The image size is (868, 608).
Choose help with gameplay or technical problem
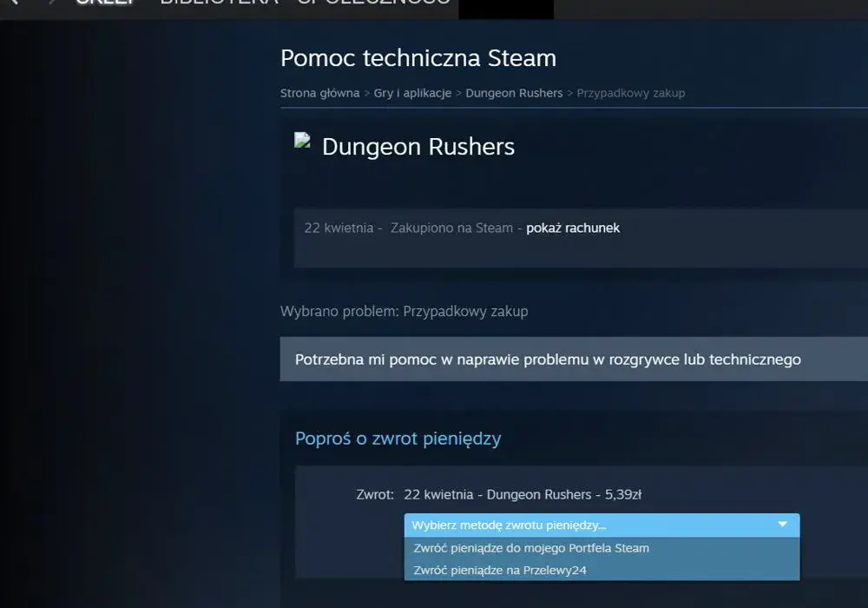coord(574,360)
